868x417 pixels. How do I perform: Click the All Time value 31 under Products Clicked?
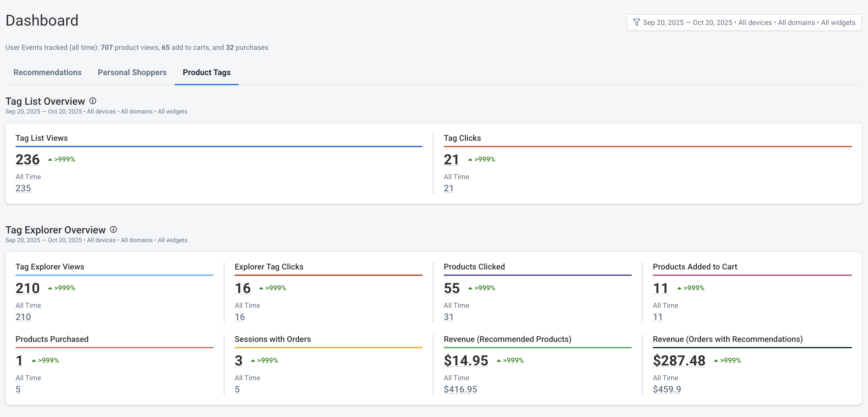[x=449, y=317]
